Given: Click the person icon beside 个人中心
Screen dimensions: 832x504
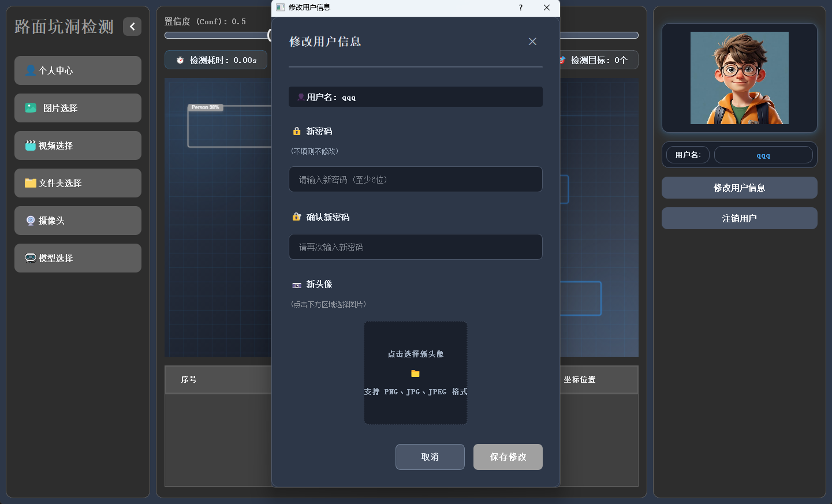Looking at the screenshot, I should coord(31,70).
